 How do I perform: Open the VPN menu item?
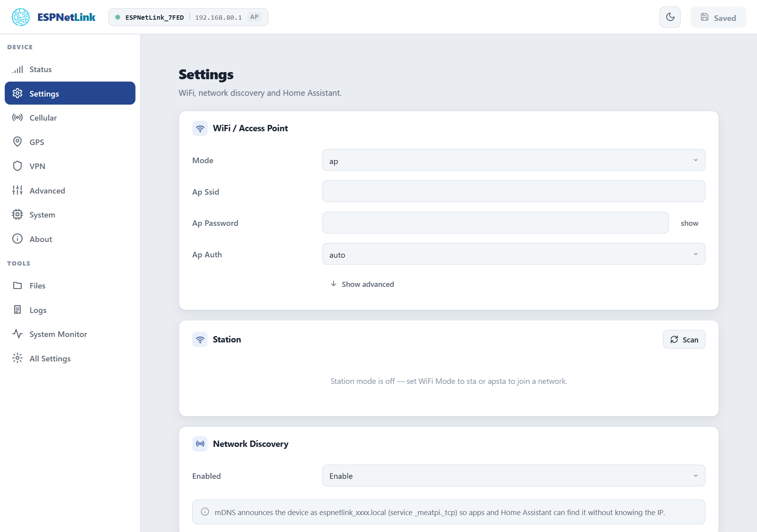pyautogui.click(x=70, y=166)
